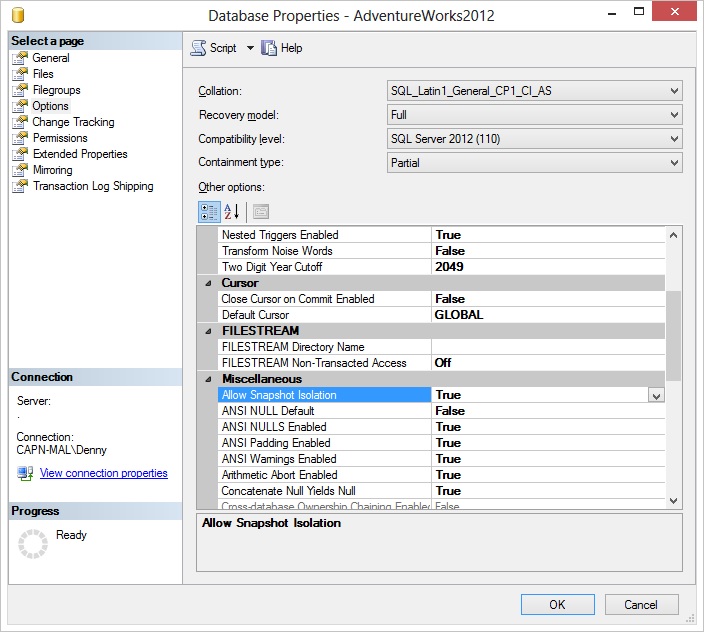Click the Files page icon
704x632 pixels.
[20, 74]
